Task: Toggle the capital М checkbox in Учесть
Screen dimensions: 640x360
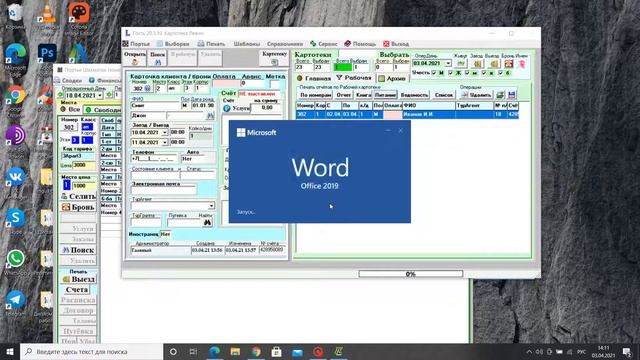Action: click(434, 73)
